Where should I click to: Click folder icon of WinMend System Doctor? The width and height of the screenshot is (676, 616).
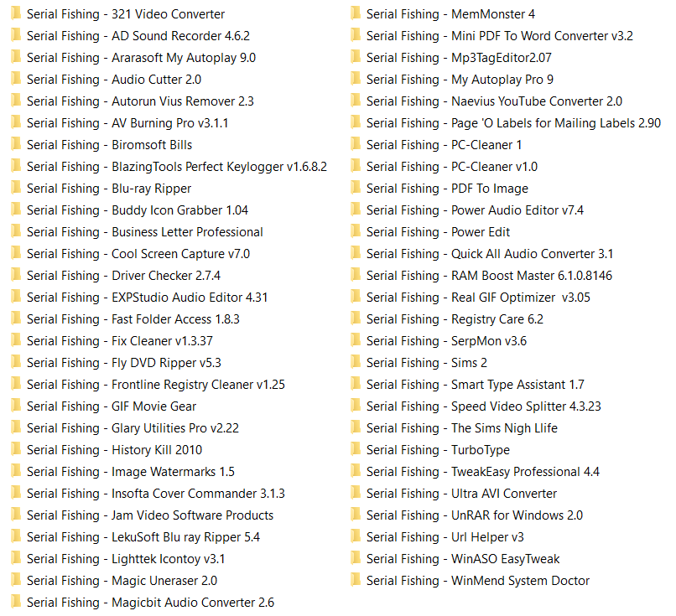[x=356, y=580]
